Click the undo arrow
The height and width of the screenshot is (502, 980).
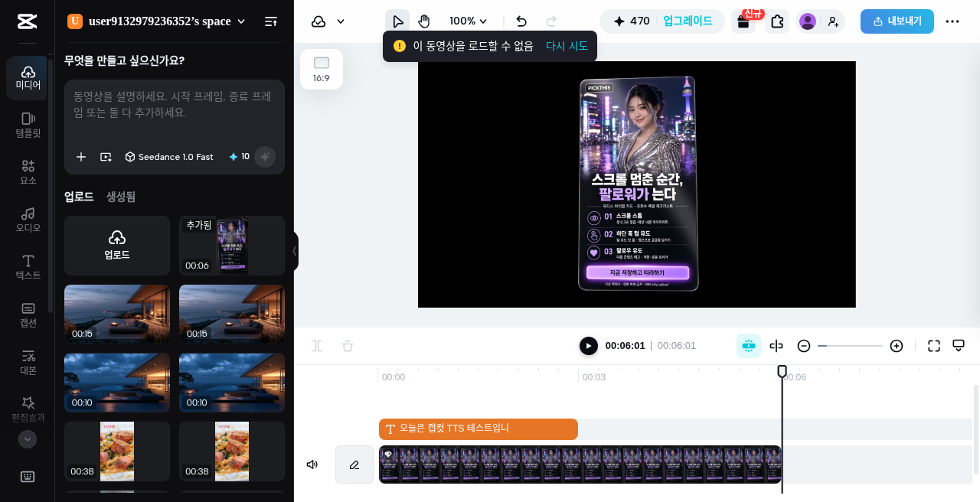[521, 21]
